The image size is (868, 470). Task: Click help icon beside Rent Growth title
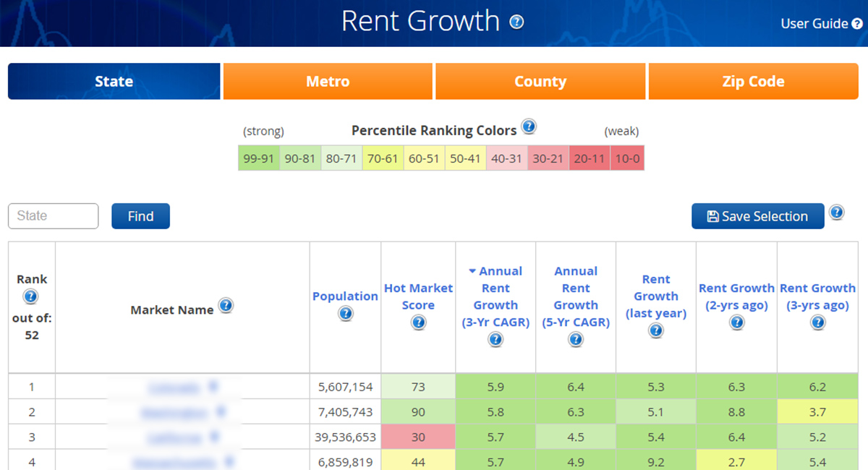(516, 22)
